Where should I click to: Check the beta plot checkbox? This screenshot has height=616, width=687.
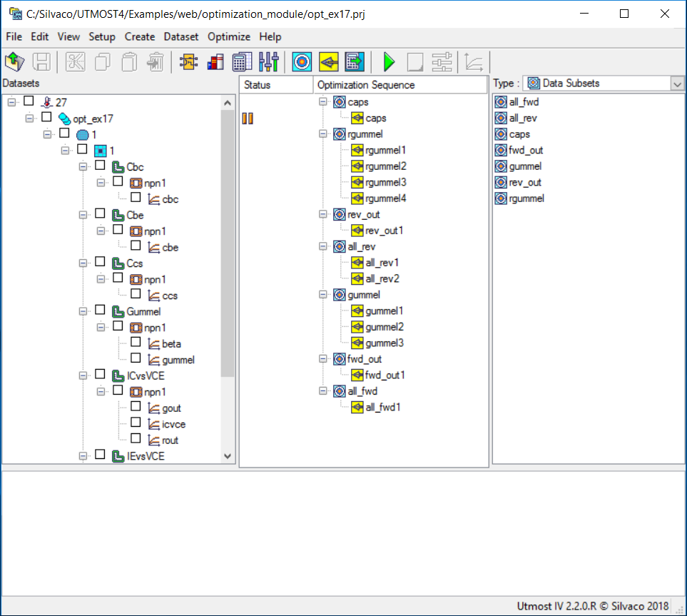(x=136, y=342)
